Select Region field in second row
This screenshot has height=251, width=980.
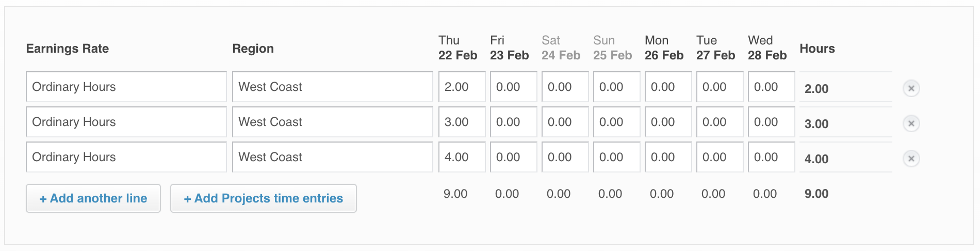click(332, 122)
